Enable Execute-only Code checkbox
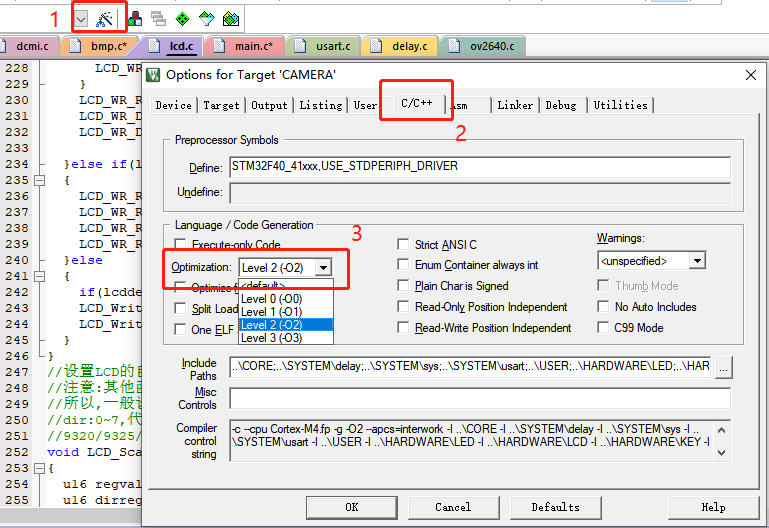The height and width of the screenshot is (528, 769). click(180, 244)
